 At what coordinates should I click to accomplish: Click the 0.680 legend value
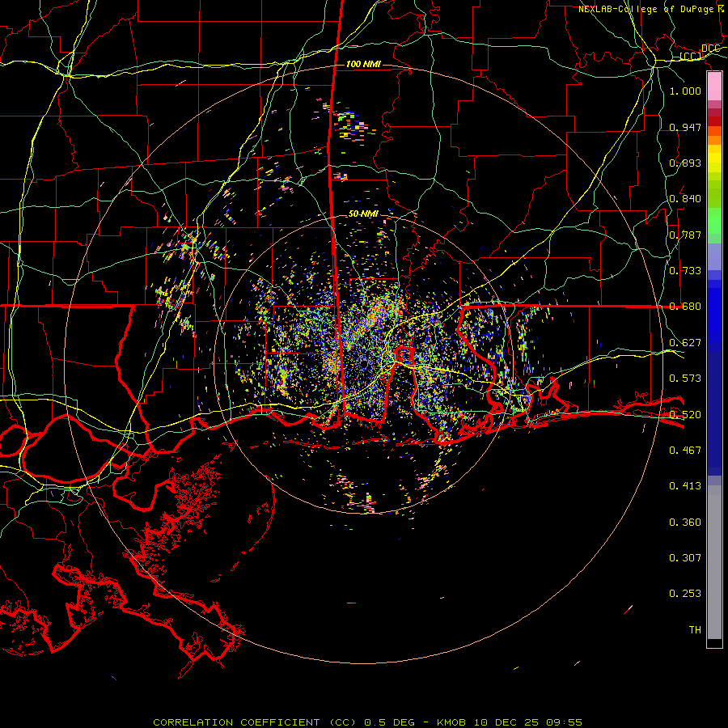tap(685, 307)
